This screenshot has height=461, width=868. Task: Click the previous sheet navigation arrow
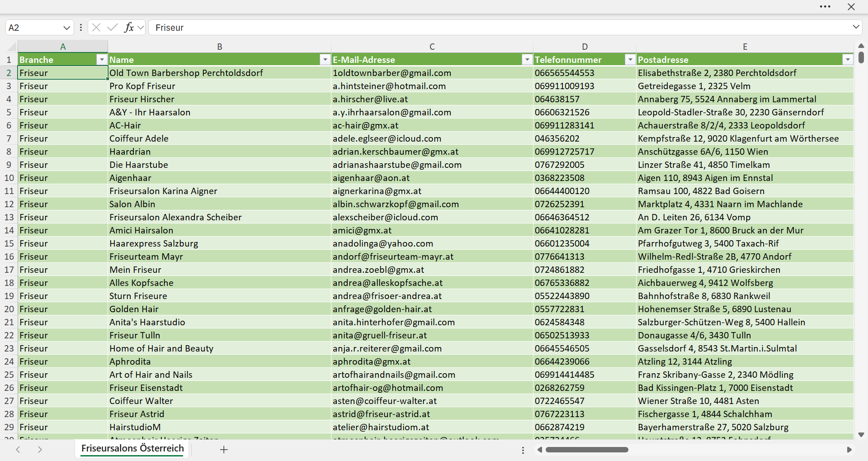point(18,449)
